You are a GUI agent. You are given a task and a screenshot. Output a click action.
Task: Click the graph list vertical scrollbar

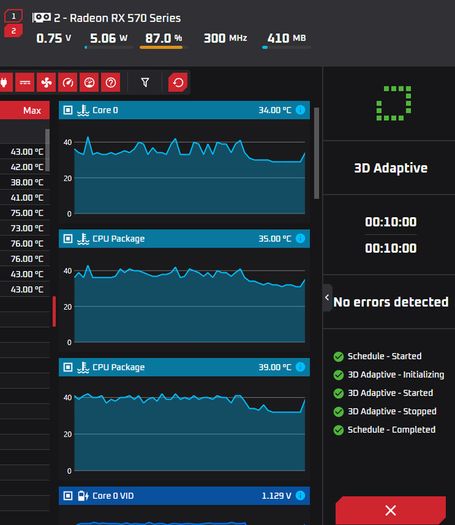tap(316, 153)
